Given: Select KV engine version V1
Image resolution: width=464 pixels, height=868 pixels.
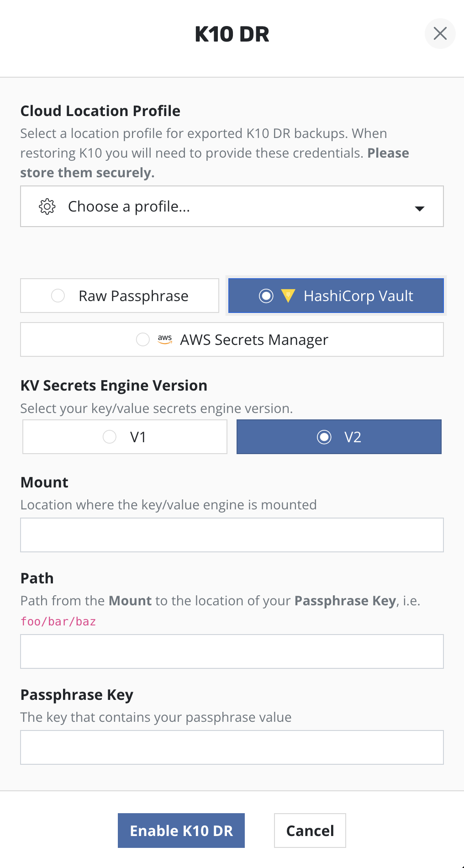Looking at the screenshot, I should [x=110, y=437].
